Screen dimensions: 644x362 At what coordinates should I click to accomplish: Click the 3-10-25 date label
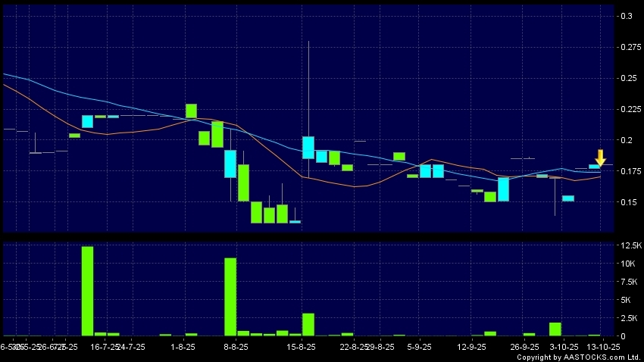pyautogui.click(x=560, y=347)
